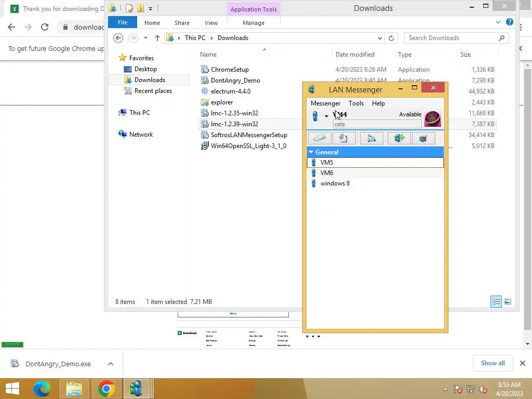The image size is (532, 399).
Task: Click the chat conversation icon in LAN Messenger toolbar
Action: [x=320, y=138]
